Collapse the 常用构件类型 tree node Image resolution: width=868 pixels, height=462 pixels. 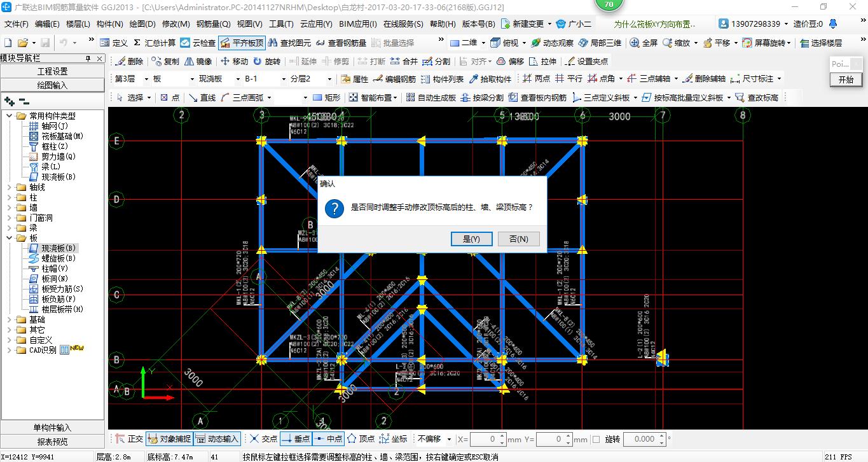(x=10, y=116)
